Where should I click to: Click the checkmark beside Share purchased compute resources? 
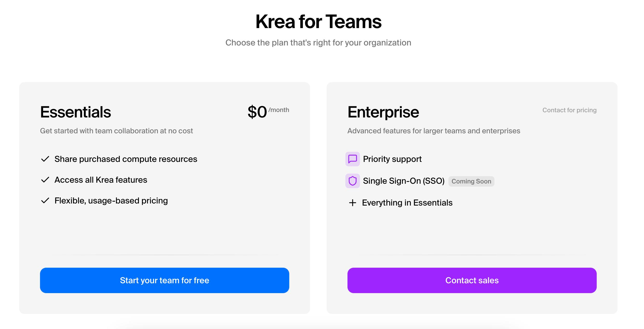[x=45, y=159]
